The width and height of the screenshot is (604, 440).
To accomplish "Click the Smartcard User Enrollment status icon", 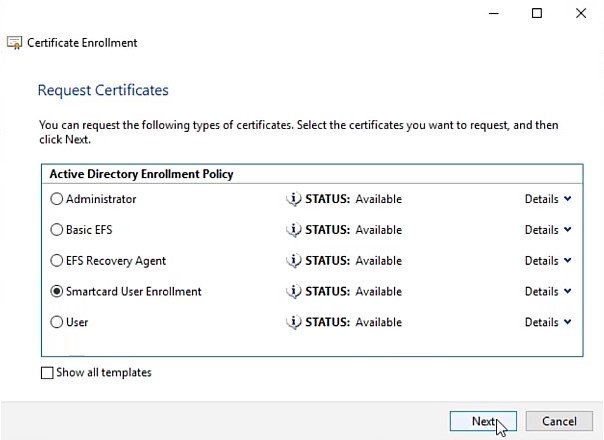I will (x=293, y=292).
